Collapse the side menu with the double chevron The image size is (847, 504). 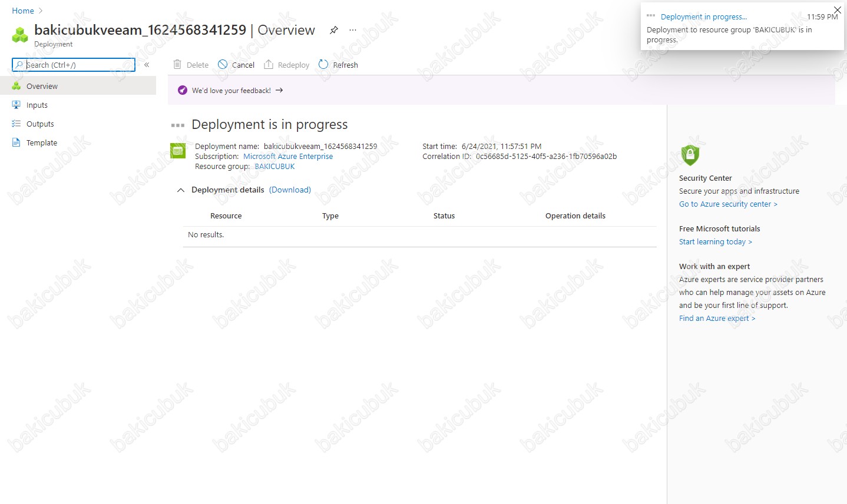click(x=147, y=65)
